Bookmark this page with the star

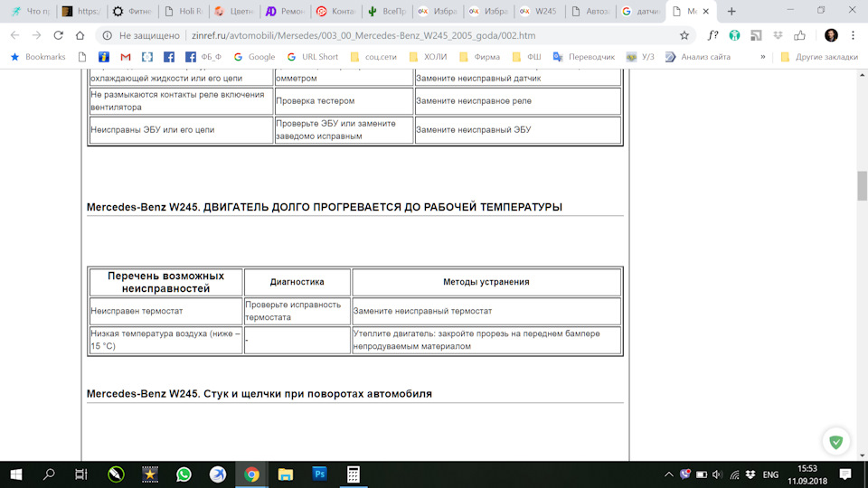click(684, 35)
